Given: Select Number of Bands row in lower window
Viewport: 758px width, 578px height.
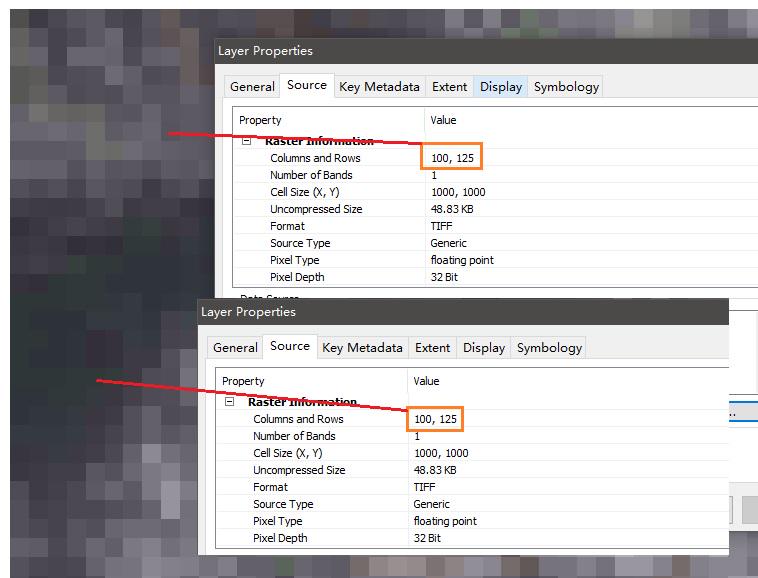Looking at the screenshot, I should [472, 436].
